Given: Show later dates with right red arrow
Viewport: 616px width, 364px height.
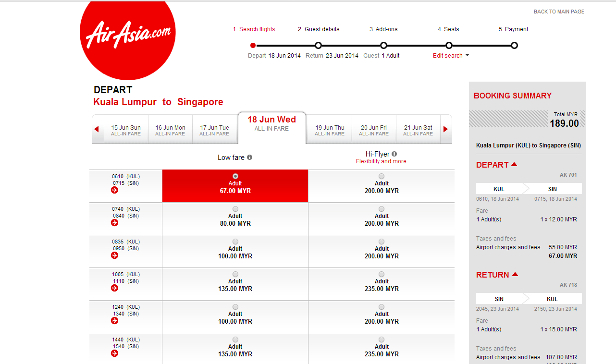Looking at the screenshot, I should [445, 129].
